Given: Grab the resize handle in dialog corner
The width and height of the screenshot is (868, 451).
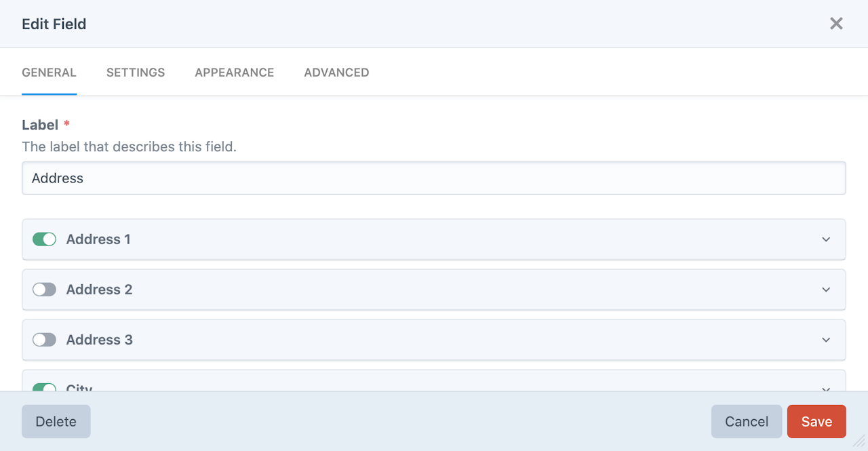Looking at the screenshot, I should click(860, 443).
